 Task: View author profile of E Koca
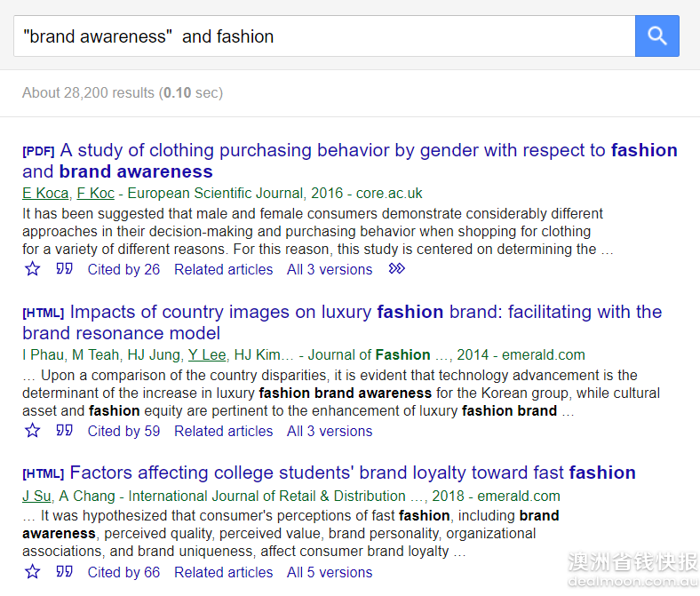45,194
